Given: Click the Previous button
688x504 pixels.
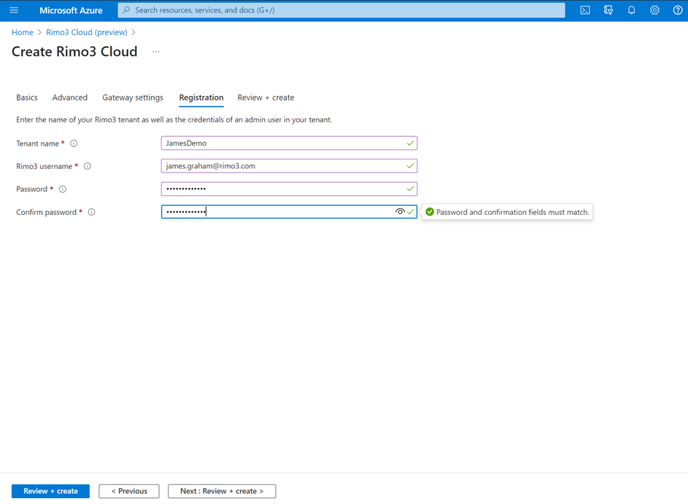Looking at the screenshot, I should coord(129,491).
